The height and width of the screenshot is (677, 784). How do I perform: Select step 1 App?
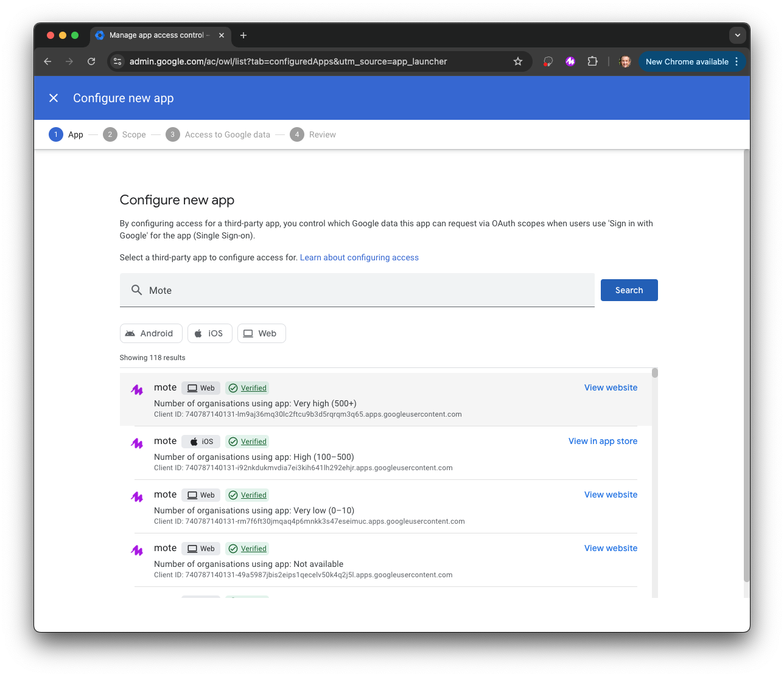pos(66,134)
